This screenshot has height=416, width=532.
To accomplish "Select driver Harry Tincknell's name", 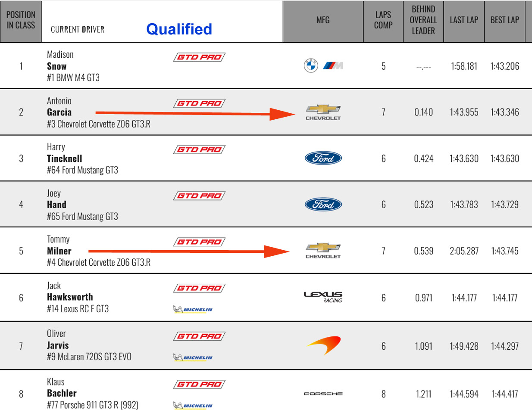I will coord(65,158).
